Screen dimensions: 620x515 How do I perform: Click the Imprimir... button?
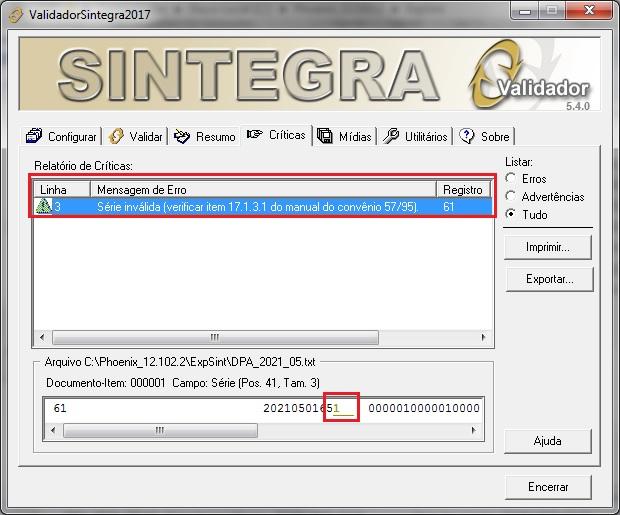[548, 247]
